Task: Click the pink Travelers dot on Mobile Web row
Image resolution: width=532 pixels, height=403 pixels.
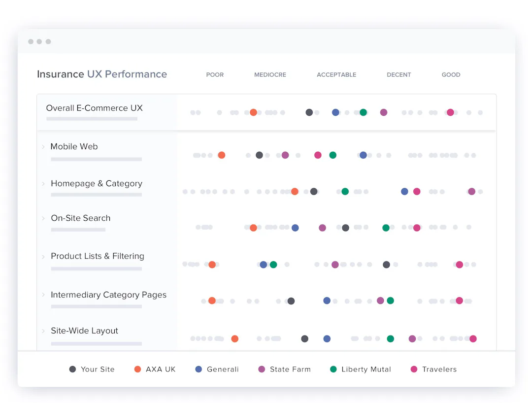Action: click(318, 155)
